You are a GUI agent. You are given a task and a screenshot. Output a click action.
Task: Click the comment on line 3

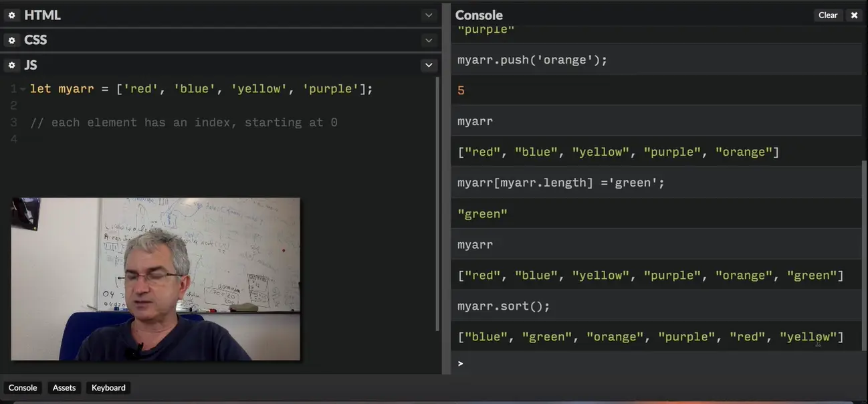183,122
